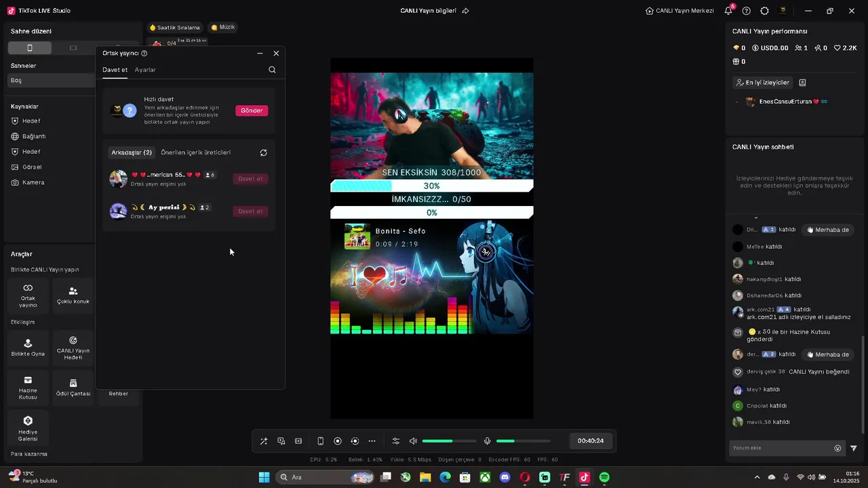Select the Kamera source
This screenshot has width=868, height=488.
[x=33, y=182]
